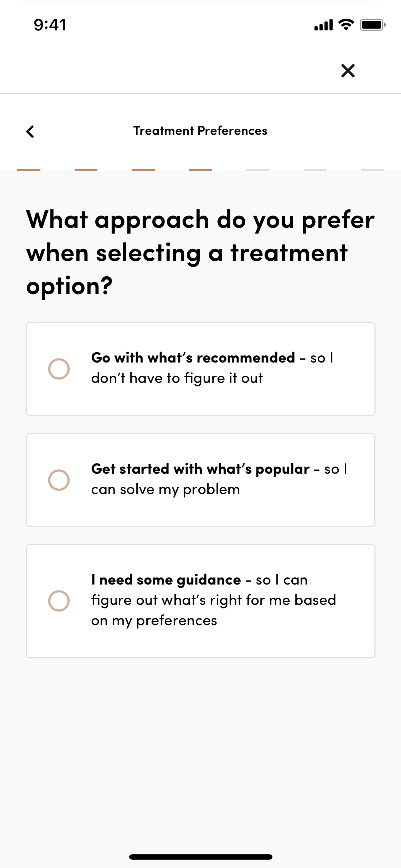The width and height of the screenshot is (401, 868).
Task: Close the questionnaire with the X icon
Action: point(348,71)
